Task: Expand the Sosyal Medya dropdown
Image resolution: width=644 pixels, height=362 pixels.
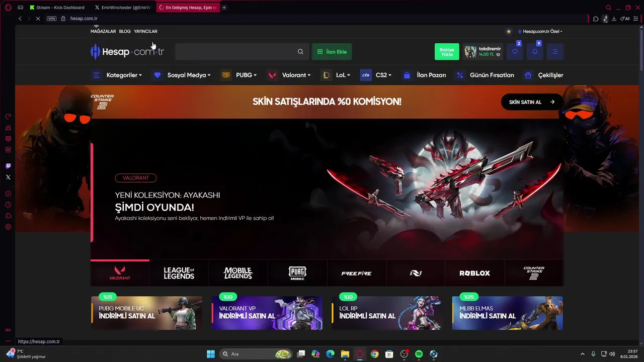Action: pos(182,75)
